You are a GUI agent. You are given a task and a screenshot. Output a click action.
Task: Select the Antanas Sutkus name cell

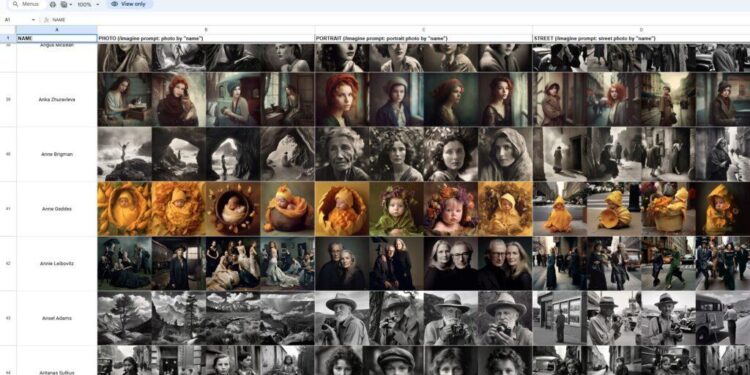tap(57, 361)
